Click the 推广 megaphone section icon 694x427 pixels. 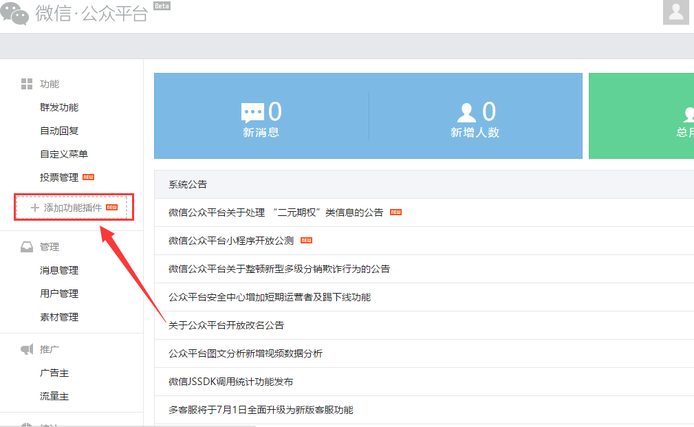pyautogui.click(x=27, y=350)
